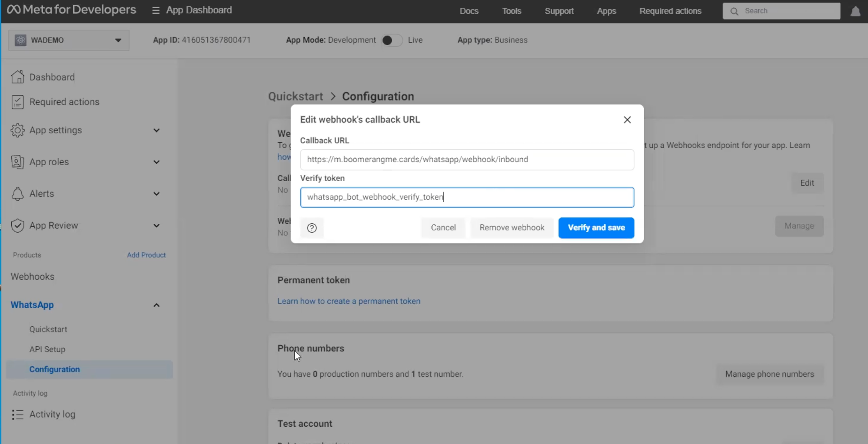Screen dimensions: 868x444
Task: Open the Docs menu item
Action: pos(469,11)
